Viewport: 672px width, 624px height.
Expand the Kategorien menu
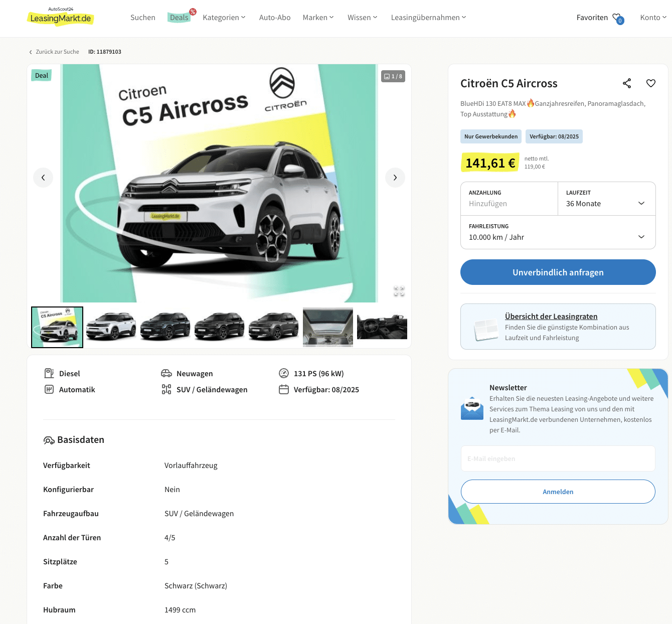click(x=224, y=18)
